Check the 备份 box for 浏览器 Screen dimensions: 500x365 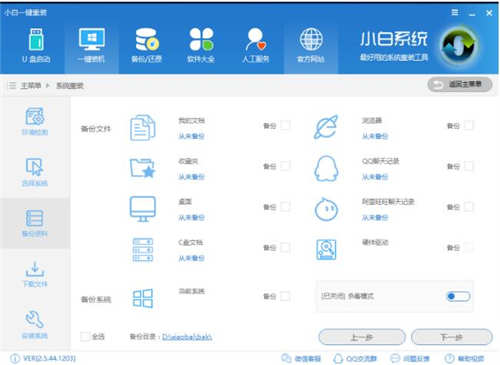pyautogui.click(x=469, y=125)
